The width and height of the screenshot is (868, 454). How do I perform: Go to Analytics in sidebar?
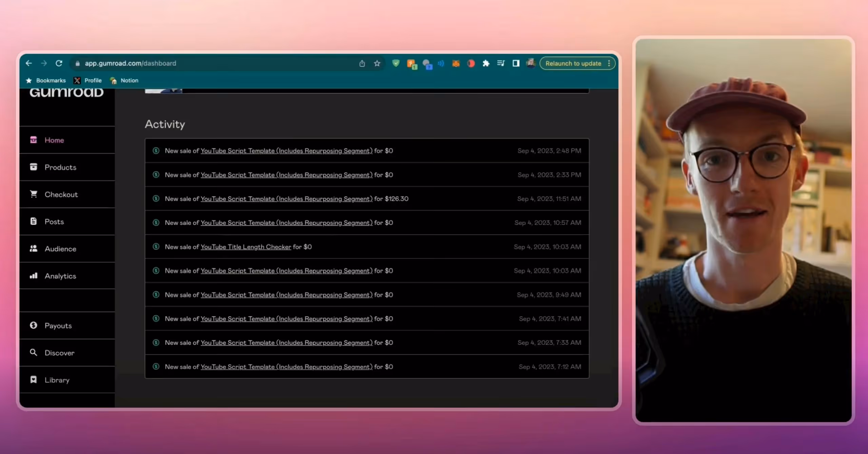click(x=60, y=276)
